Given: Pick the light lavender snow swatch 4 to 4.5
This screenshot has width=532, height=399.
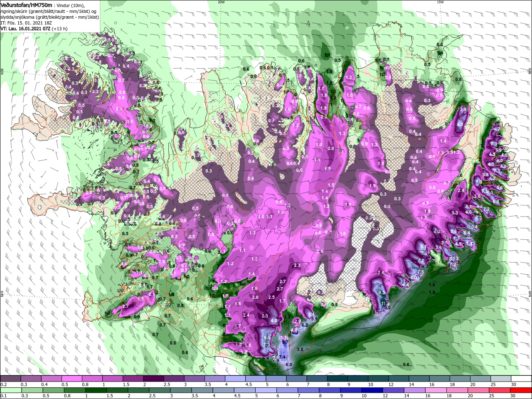Looking at the screenshot, I should [234, 379].
